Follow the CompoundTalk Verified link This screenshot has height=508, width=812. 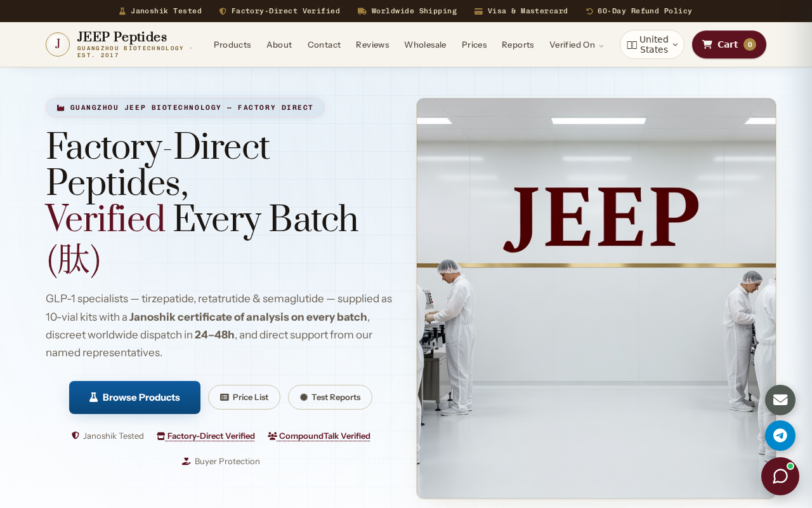click(x=319, y=436)
